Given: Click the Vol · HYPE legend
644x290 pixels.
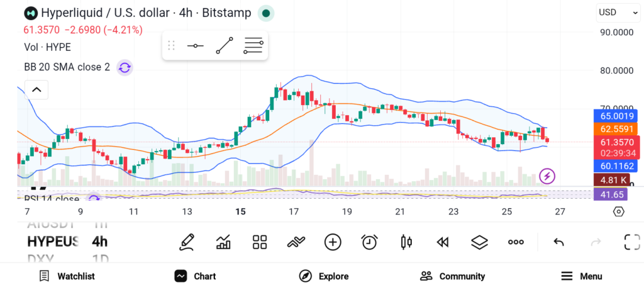Looking at the screenshot, I should coord(47,47).
